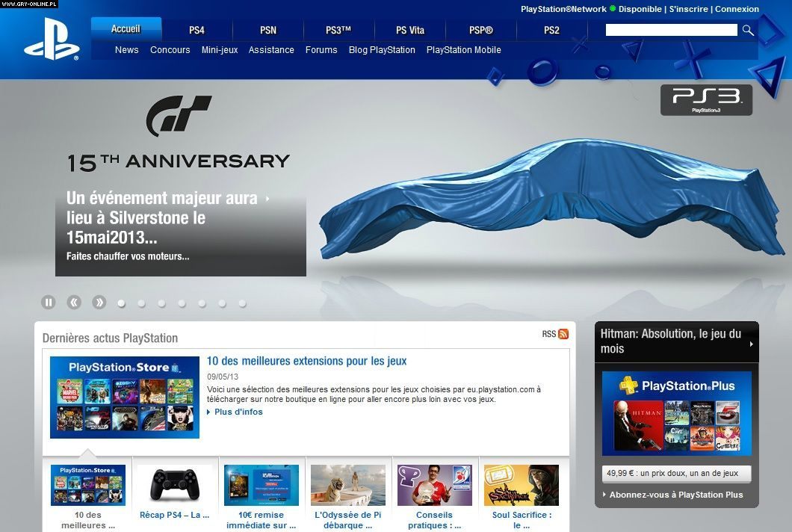This screenshot has width=792, height=532.
Task: Click the Gran Turismo logo
Action: 179,115
